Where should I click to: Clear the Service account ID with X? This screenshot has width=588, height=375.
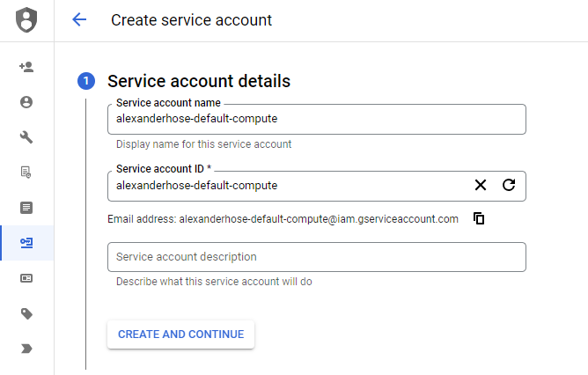coord(481,185)
